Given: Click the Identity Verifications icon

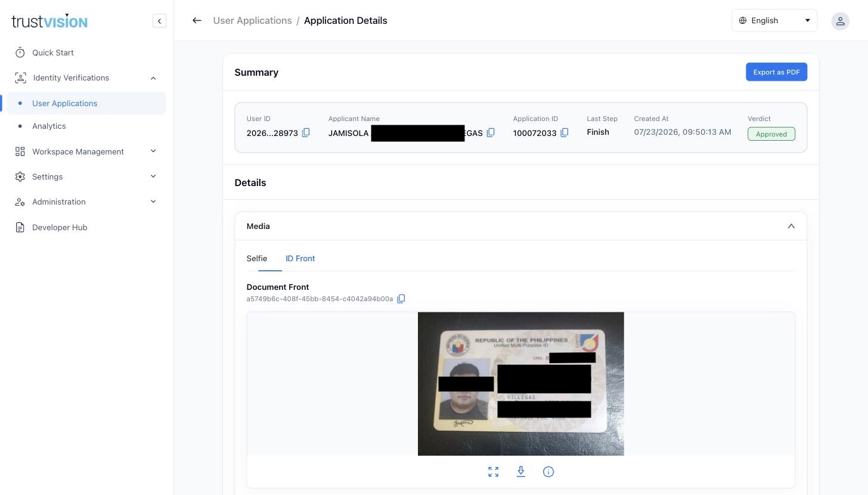Looking at the screenshot, I should point(20,78).
